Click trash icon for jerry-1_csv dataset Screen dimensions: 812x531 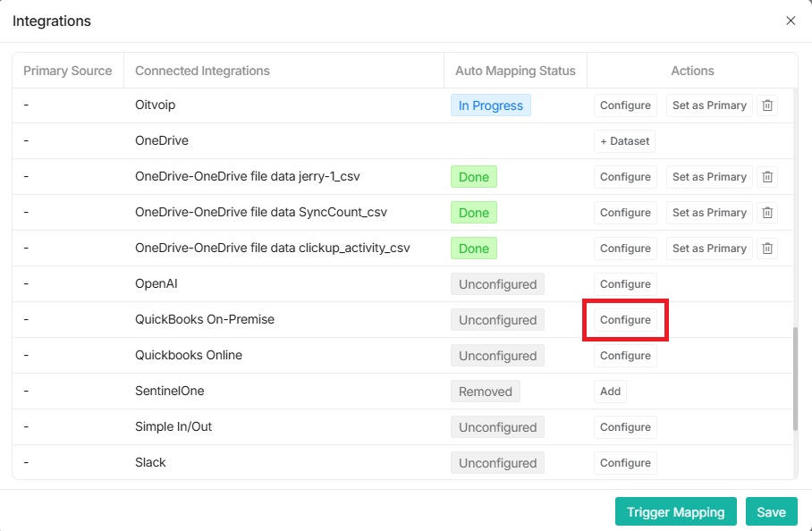coord(767,177)
